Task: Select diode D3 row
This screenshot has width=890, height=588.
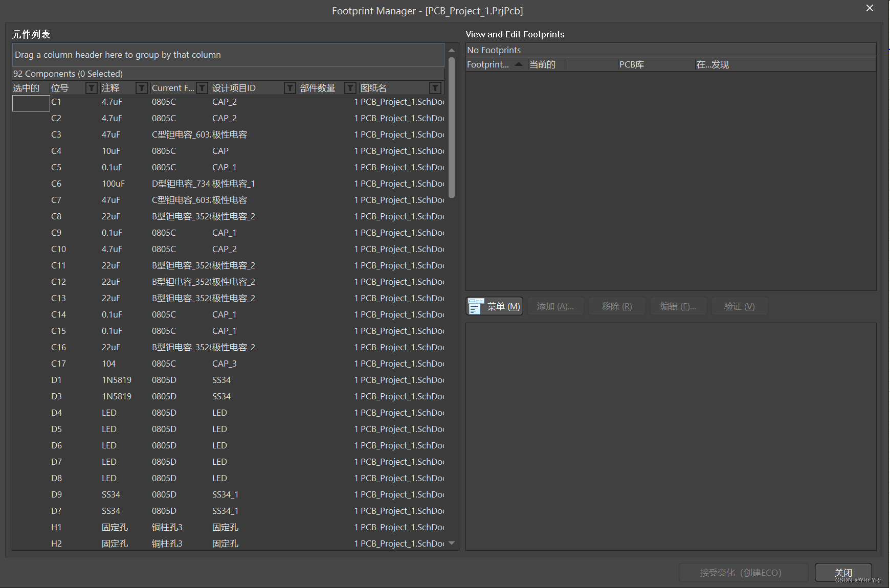Action: pyautogui.click(x=228, y=396)
